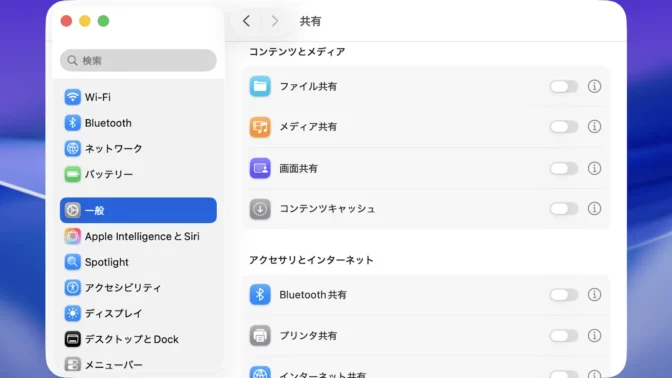672x378 pixels.
Task: Click the アクセサリとインターネット heading
Action: (x=311, y=260)
